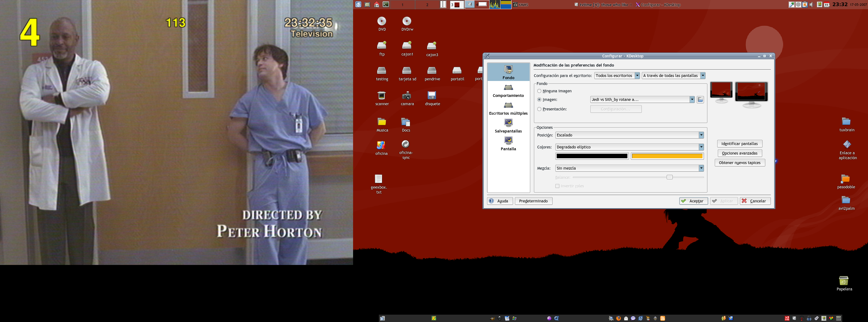Open the camara desktop icon
Viewport: 868px width, 322px height.
point(407,98)
